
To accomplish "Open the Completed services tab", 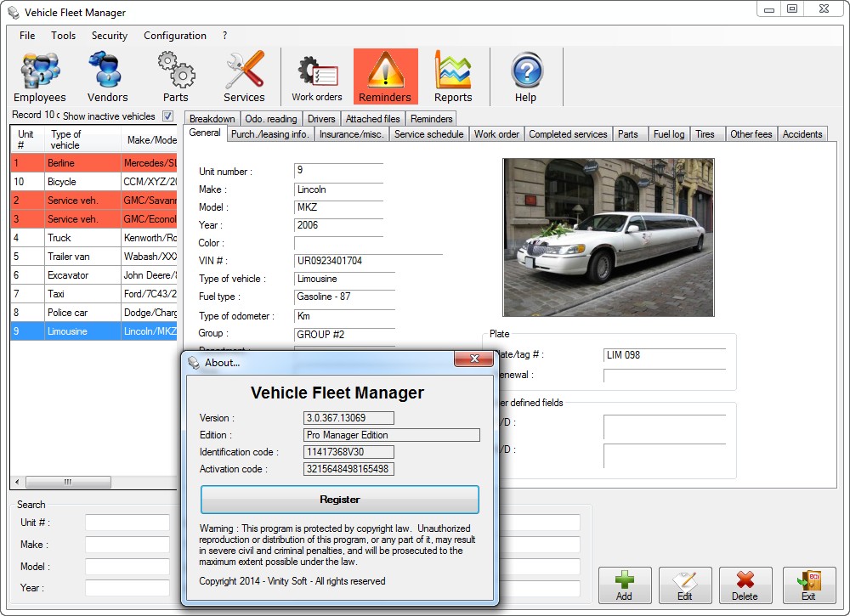I will coord(568,134).
